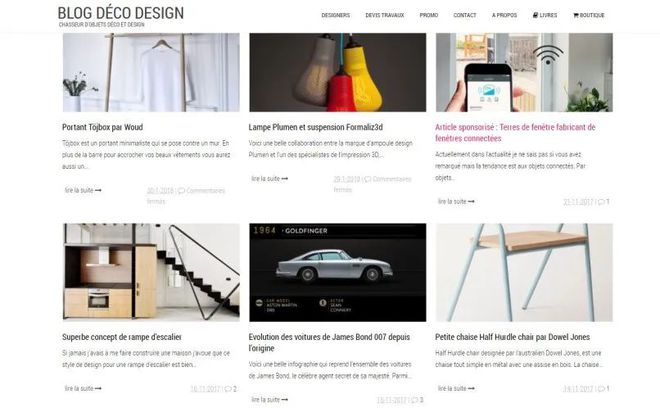Screen dimensions: 660x408
Task: Open the Livres book icon menu item
Action: coord(545,15)
